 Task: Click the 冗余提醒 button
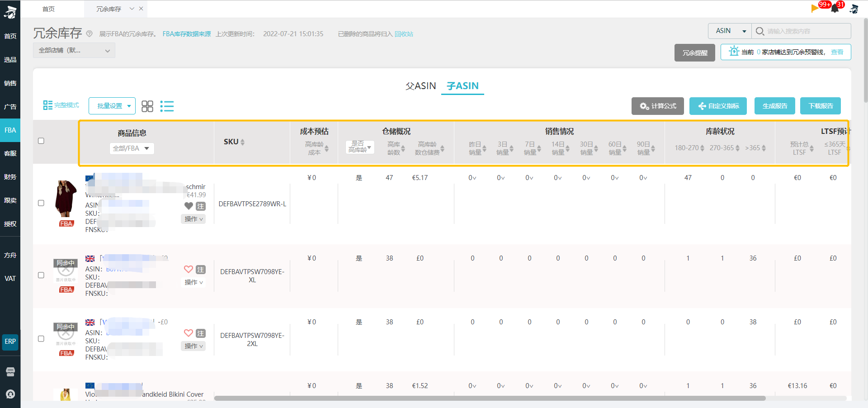point(695,52)
